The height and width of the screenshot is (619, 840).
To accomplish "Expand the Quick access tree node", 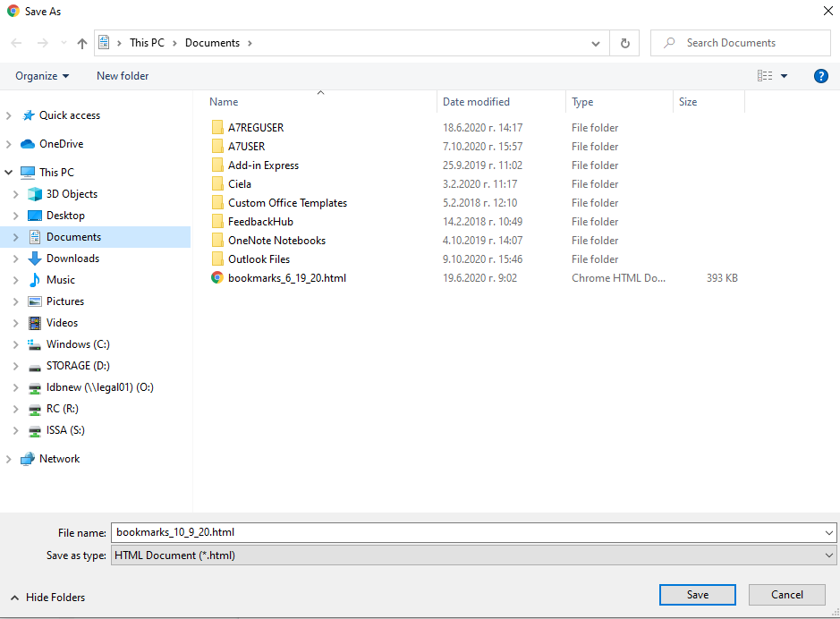I will click(x=9, y=115).
